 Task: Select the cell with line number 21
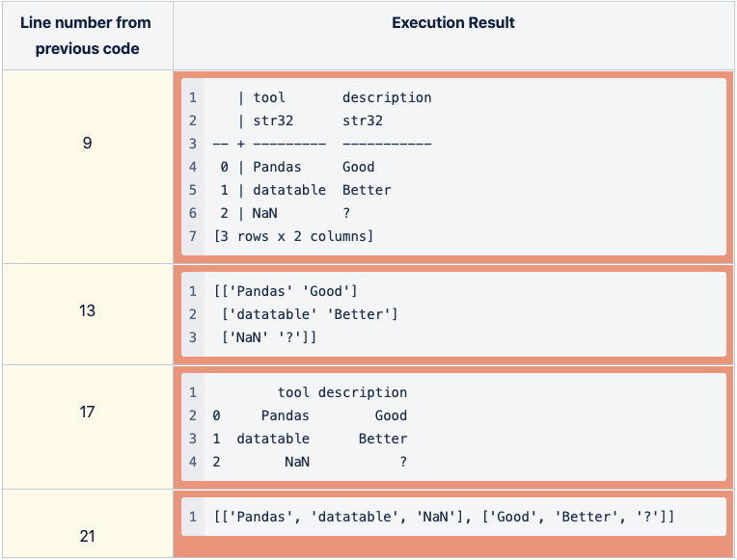pyautogui.click(x=87, y=536)
